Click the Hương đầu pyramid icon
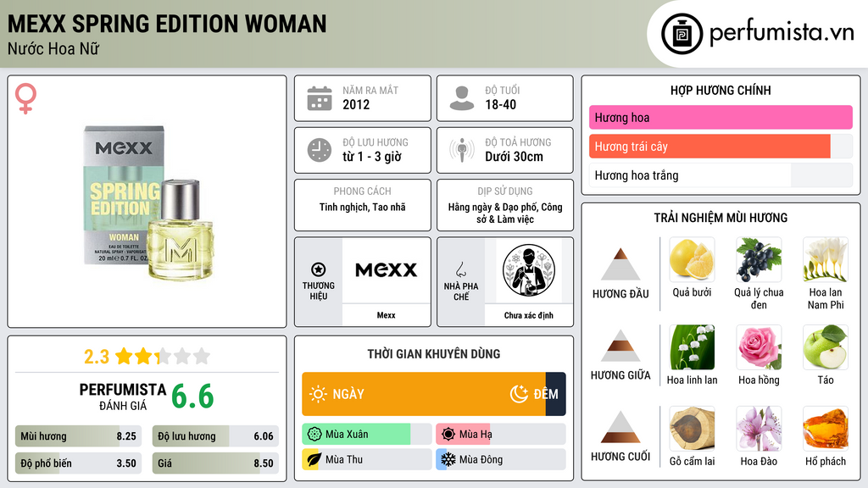The height and width of the screenshot is (488, 868). click(620, 264)
